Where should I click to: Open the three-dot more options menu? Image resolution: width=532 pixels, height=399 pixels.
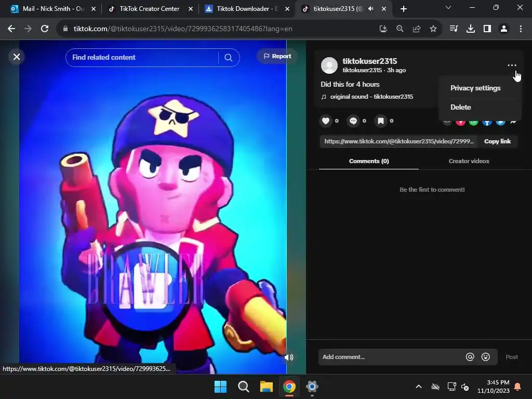click(512, 65)
